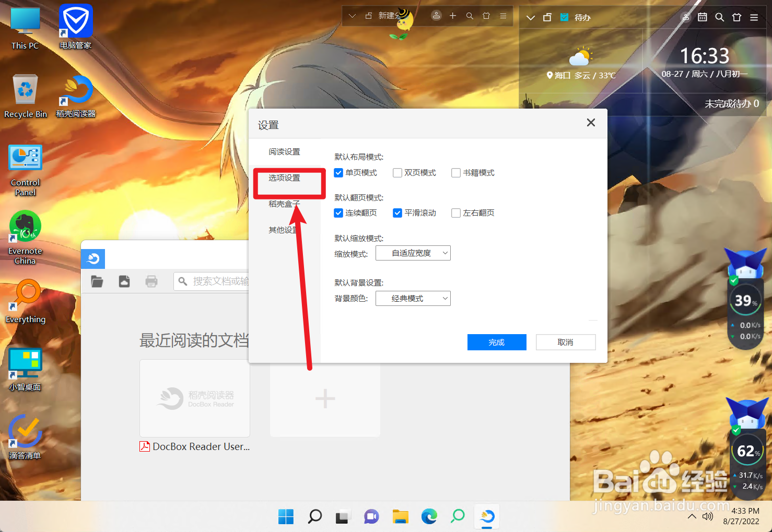Click the 16:33 clock widget
The image size is (772, 532).
coord(704,56)
